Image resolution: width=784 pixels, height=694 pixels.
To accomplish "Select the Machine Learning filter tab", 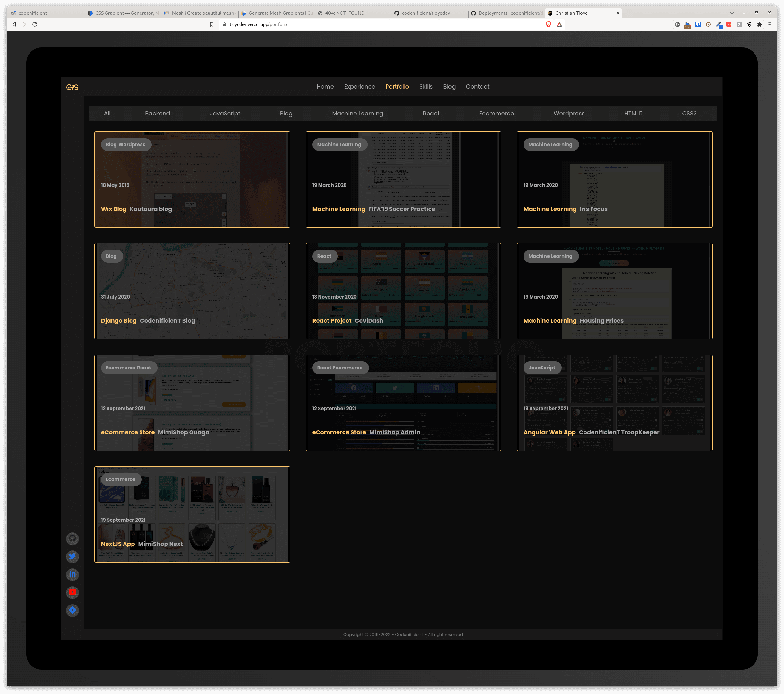I will [357, 113].
